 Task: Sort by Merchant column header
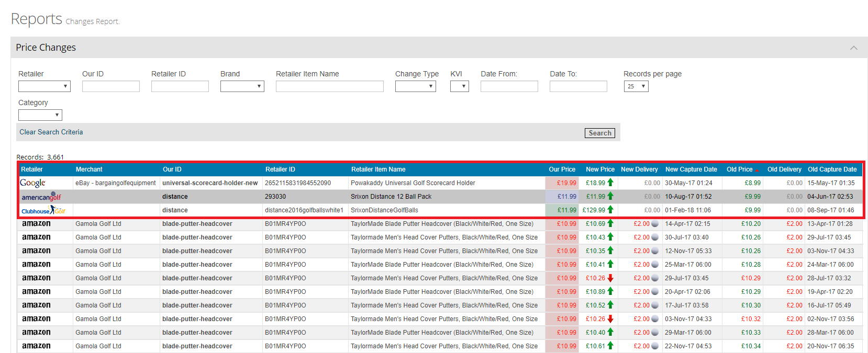tap(89, 169)
